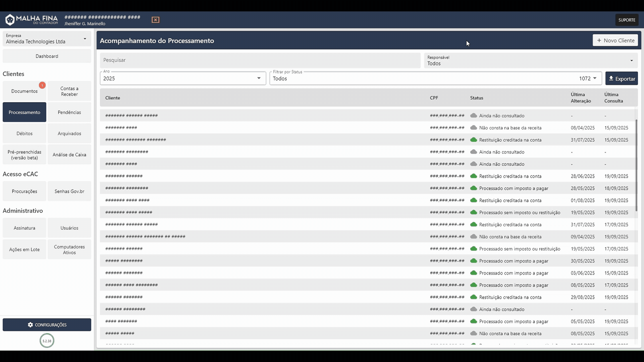Click the download icon on Exportar button
This screenshot has width=644, height=362.
[611, 78]
